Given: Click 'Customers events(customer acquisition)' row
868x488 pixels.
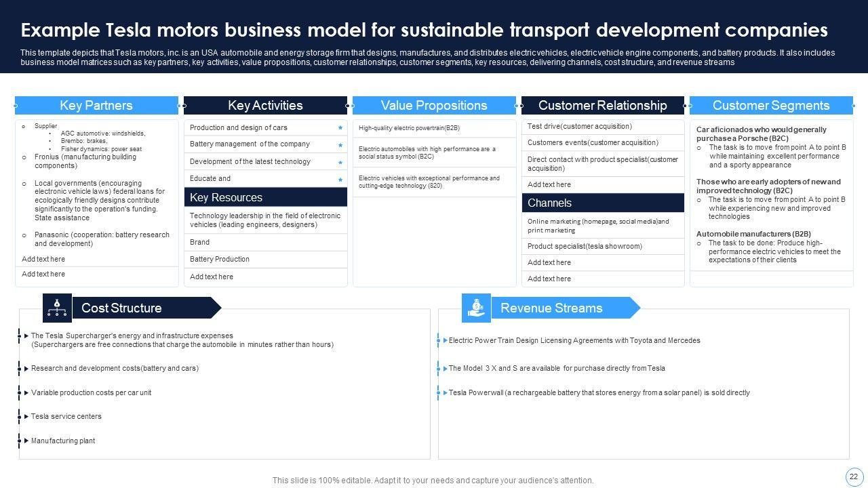Looking at the screenshot, I should coord(603,142).
